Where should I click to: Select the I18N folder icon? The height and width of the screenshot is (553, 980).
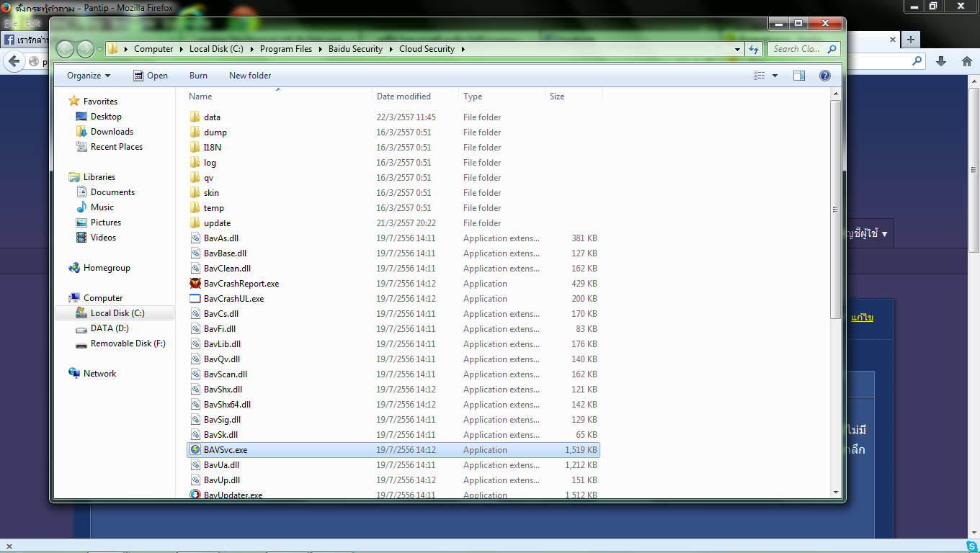(x=195, y=148)
